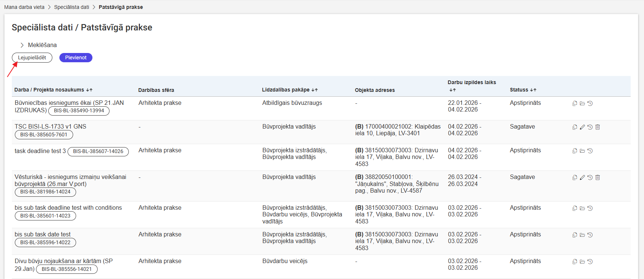The width and height of the screenshot is (644, 279).
Task: Sort by Darbu izpildes laiks column
Action: (x=452, y=90)
